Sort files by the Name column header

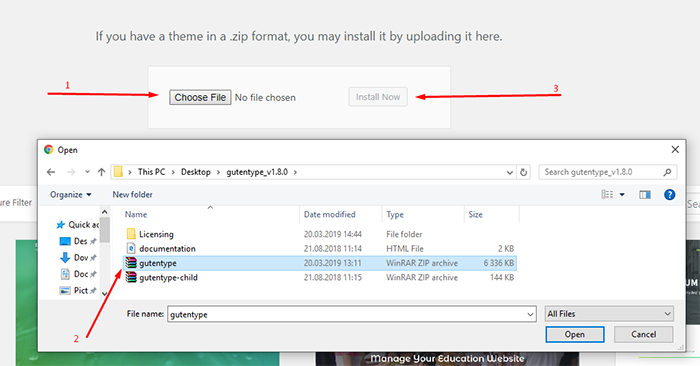point(210,214)
